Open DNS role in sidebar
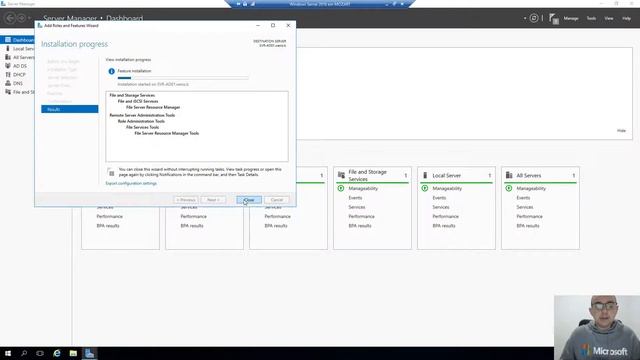Image resolution: width=640 pixels, height=360 pixels. click(18, 83)
